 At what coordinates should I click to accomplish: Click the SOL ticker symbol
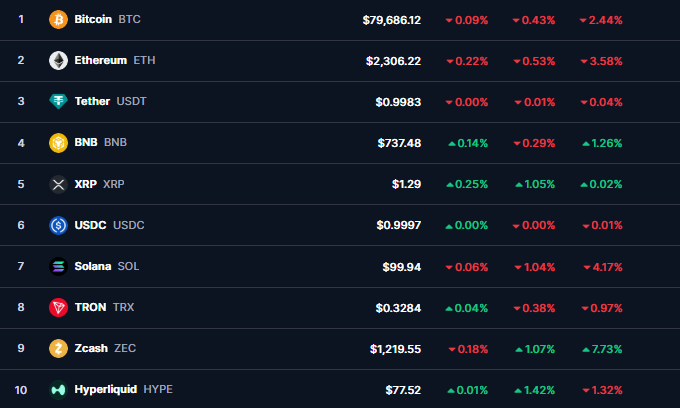[x=128, y=266]
